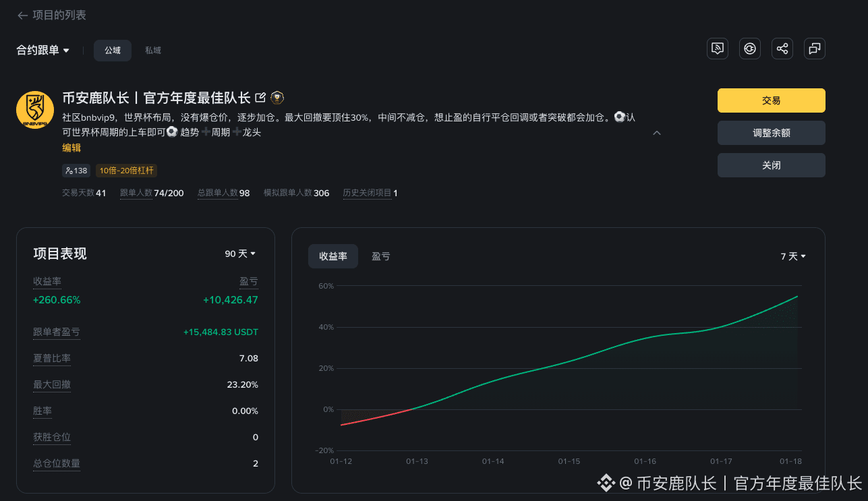Click the broadcast notification icon

point(717,49)
